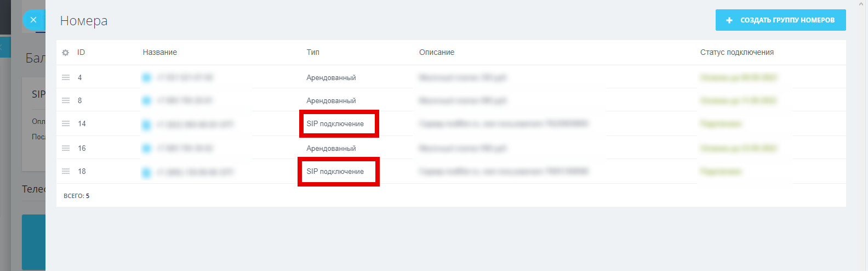Click the drag handle for row ID 14
Screen dimensions: 868x271
click(x=66, y=123)
